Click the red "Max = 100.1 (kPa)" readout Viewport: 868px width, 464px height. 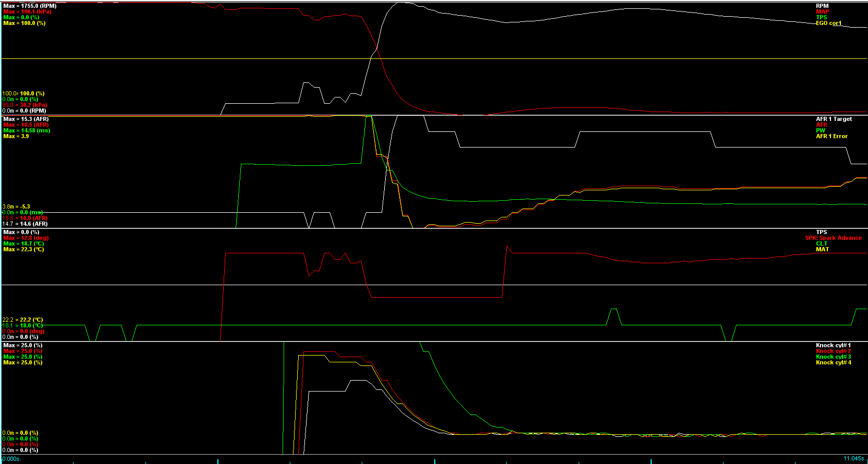pyautogui.click(x=27, y=12)
